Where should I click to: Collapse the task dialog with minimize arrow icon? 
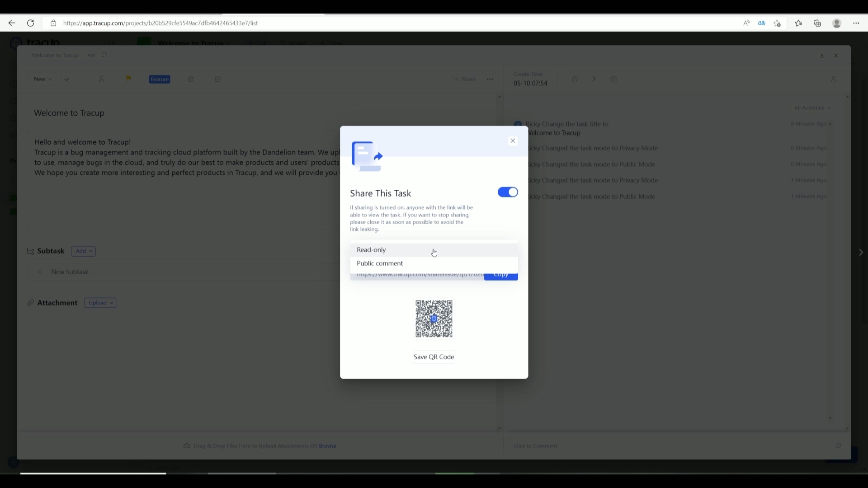[x=822, y=55]
